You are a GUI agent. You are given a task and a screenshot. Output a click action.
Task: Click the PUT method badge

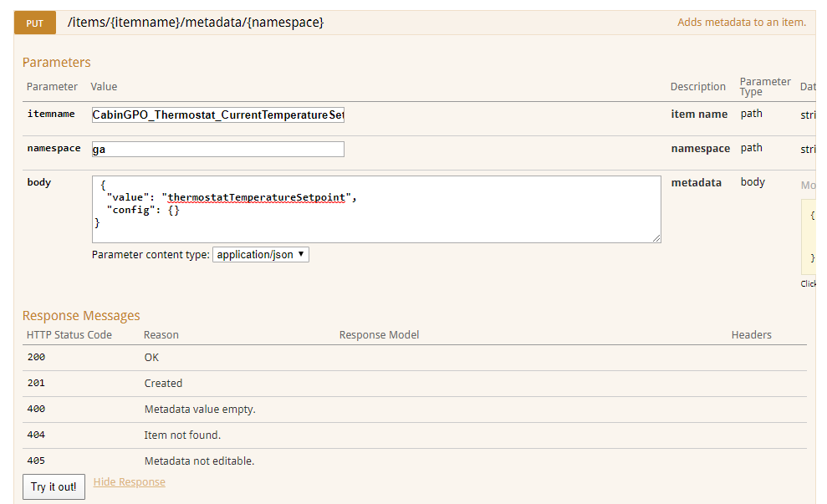[x=34, y=23]
